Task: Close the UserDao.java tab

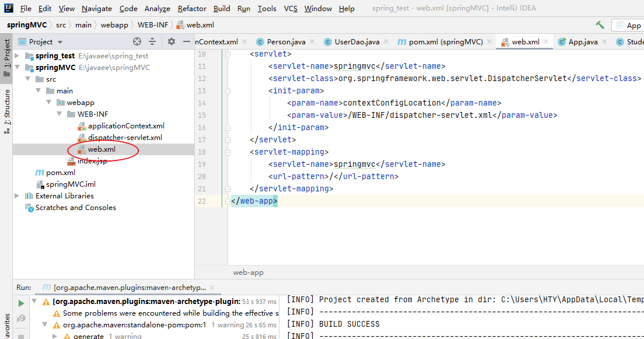Action: click(386, 41)
